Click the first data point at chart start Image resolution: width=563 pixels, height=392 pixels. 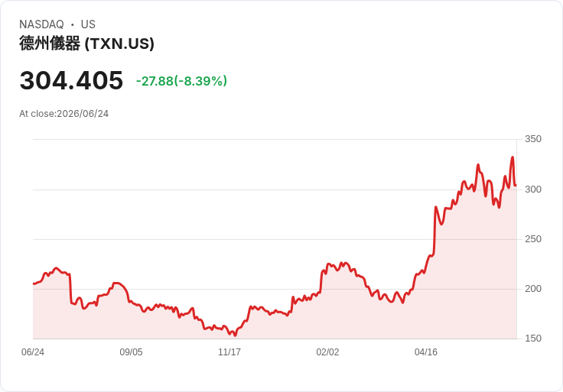point(34,283)
